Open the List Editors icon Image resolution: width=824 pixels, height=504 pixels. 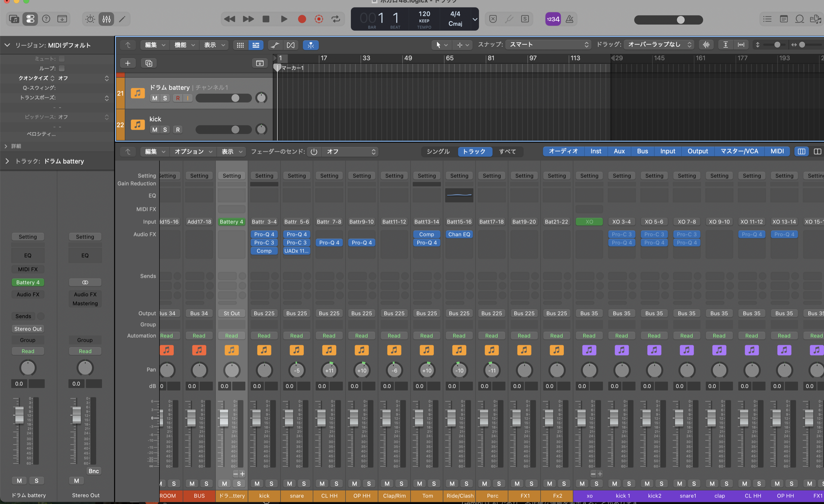click(x=767, y=19)
